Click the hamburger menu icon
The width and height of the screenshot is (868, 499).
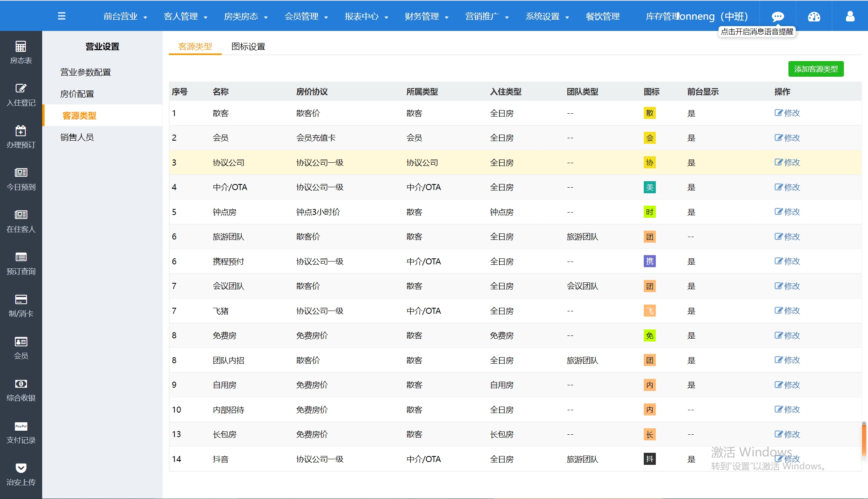[61, 16]
